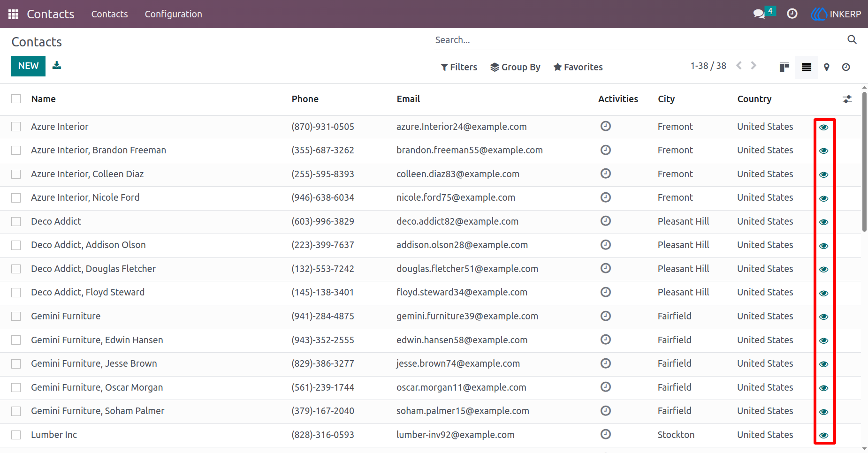
Task: Switch to List view
Action: click(x=806, y=67)
